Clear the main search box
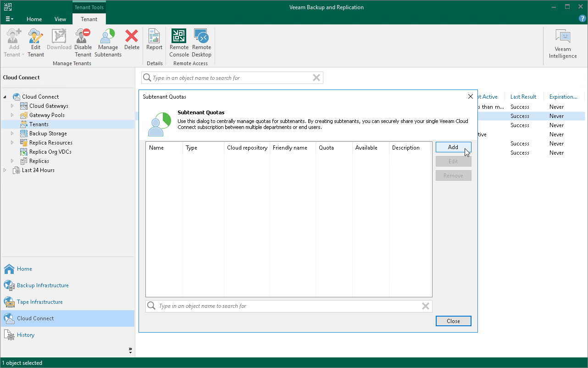The image size is (588, 368). point(316,78)
